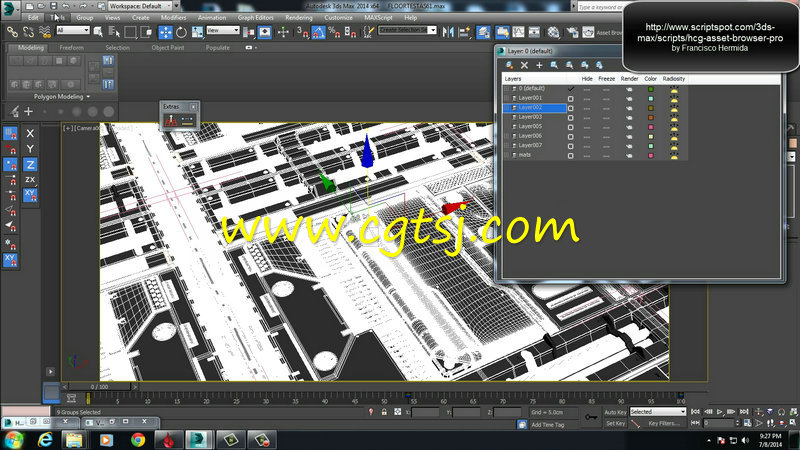Toggle Render icon for Layer001
This screenshot has width=800, height=450.
[629, 98]
